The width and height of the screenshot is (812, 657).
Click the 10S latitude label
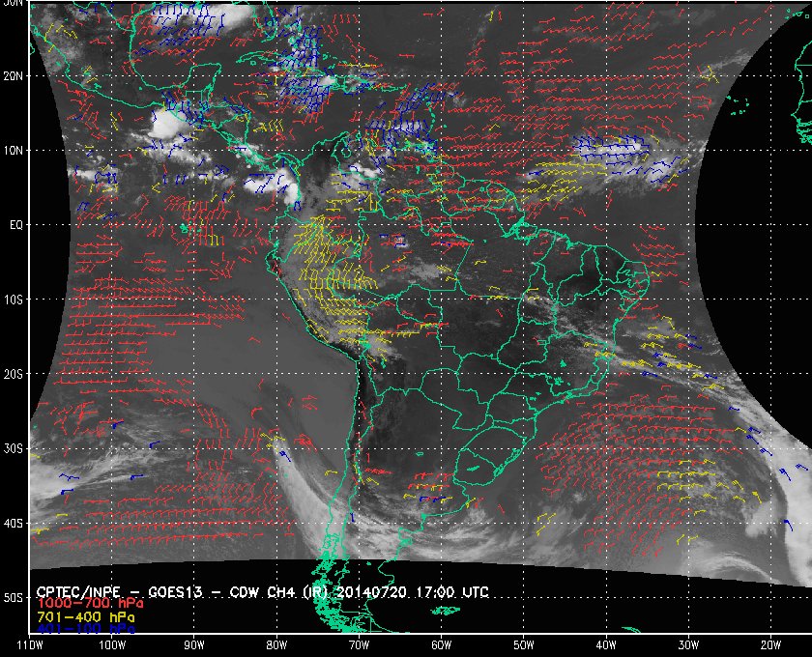tap(14, 300)
